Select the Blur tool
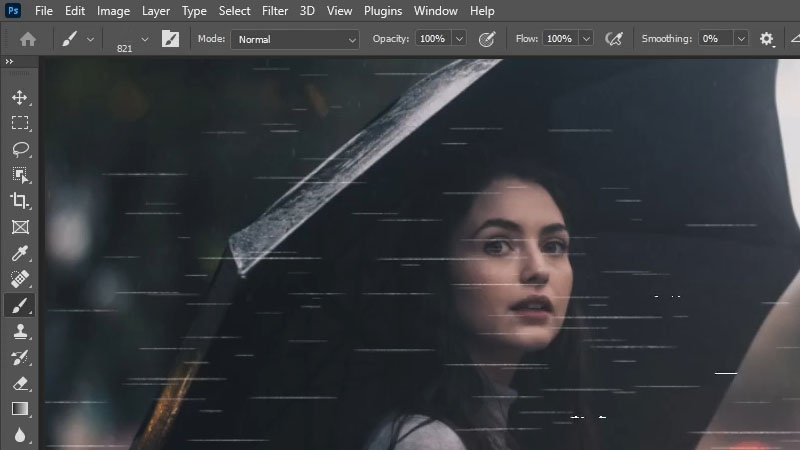800x450 pixels. 20,435
